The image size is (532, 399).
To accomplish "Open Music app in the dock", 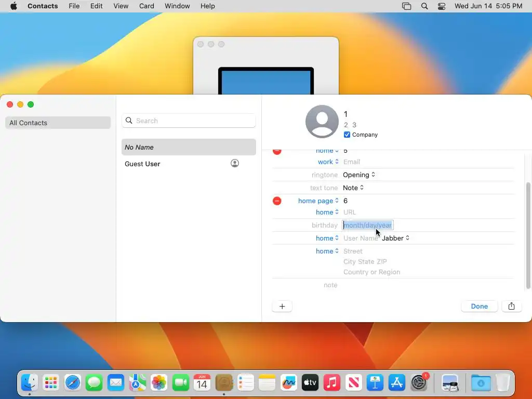I will point(332,383).
